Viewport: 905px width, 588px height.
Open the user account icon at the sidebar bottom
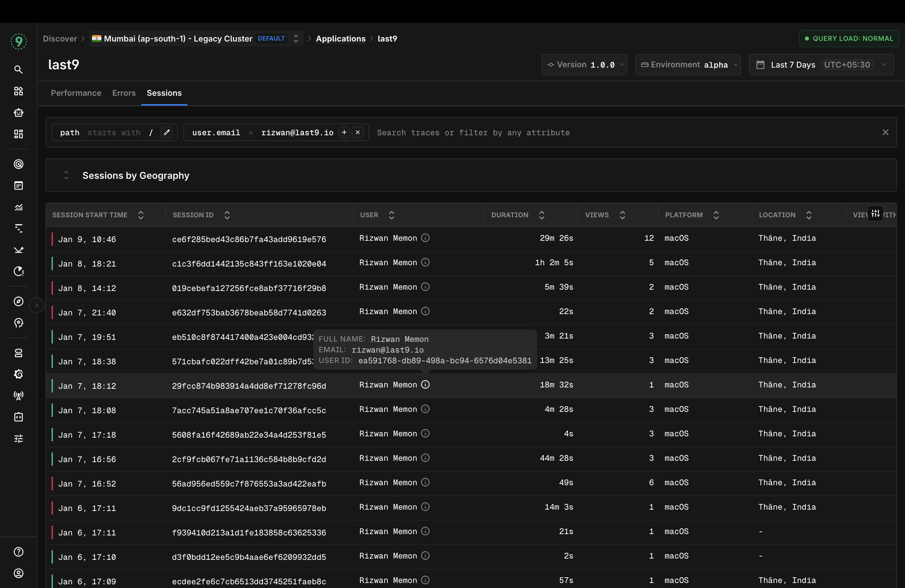coord(18,573)
